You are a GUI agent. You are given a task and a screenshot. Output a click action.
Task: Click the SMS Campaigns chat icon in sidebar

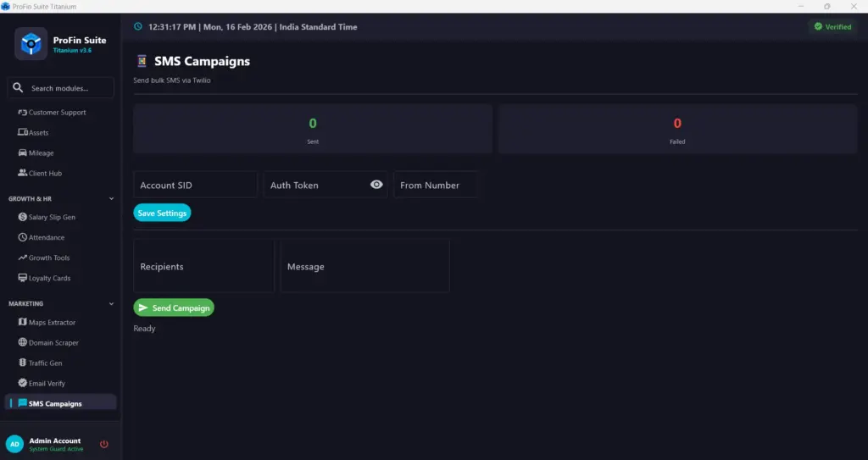(x=22, y=403)
